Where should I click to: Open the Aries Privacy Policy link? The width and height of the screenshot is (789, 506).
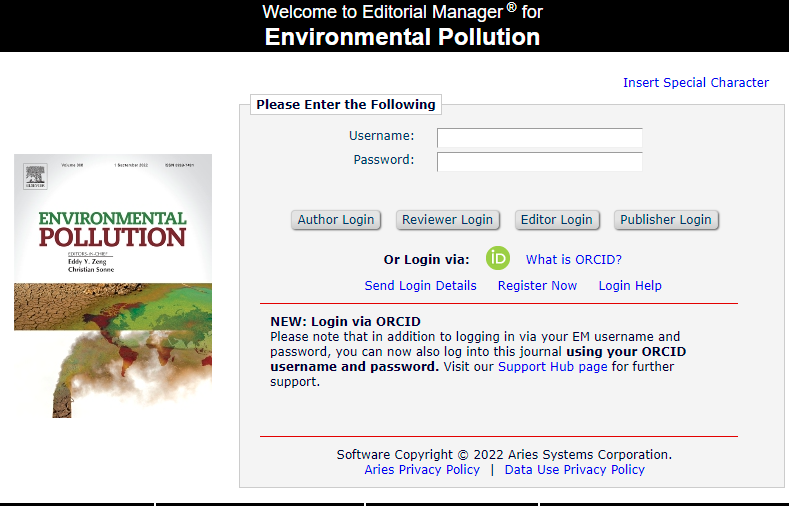tap(422, 470)
